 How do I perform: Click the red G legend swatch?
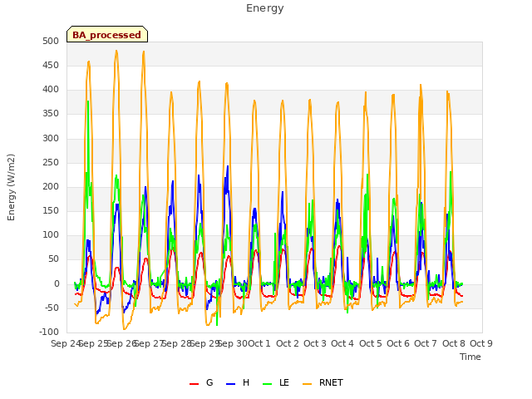[194, 384]
